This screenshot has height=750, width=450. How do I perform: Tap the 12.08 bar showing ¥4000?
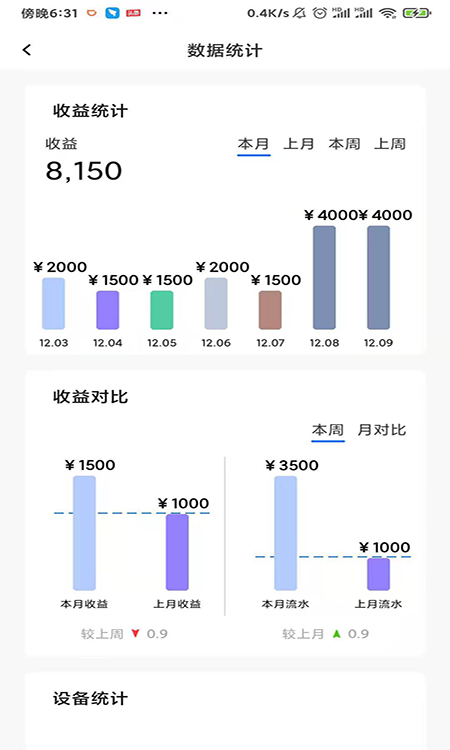(x=324, y=277)
